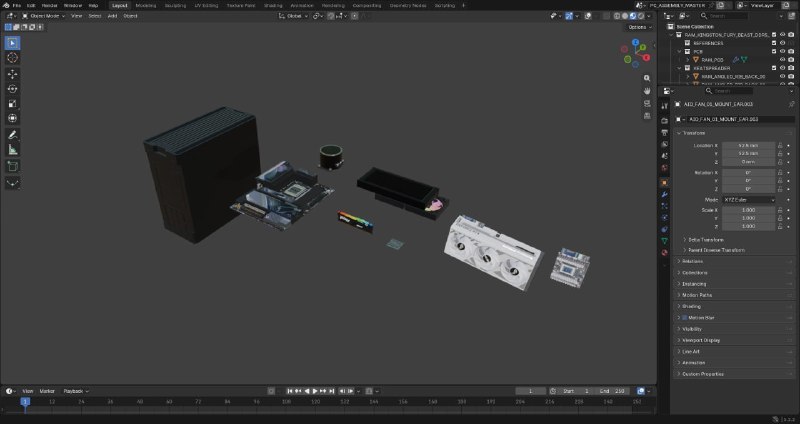Open the View Layer properties tab
This screenshot has height=424, width=800.
664,144
